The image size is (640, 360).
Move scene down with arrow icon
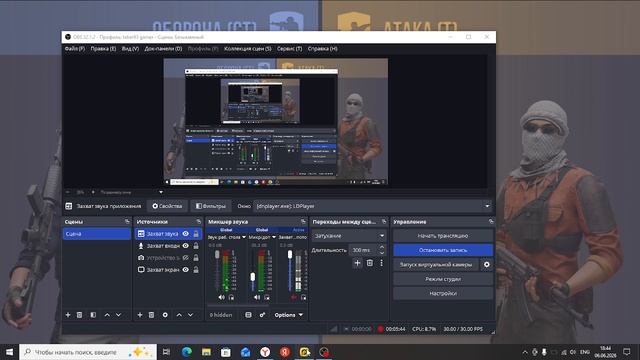coord(118,315)
